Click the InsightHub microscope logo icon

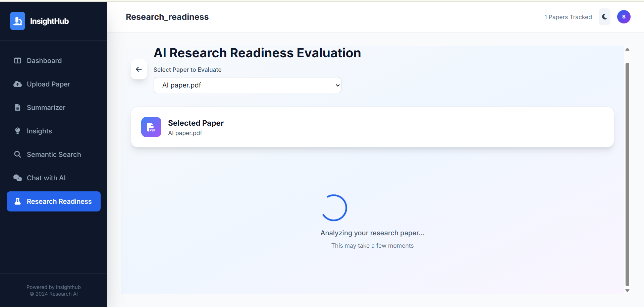click(17, 21)
